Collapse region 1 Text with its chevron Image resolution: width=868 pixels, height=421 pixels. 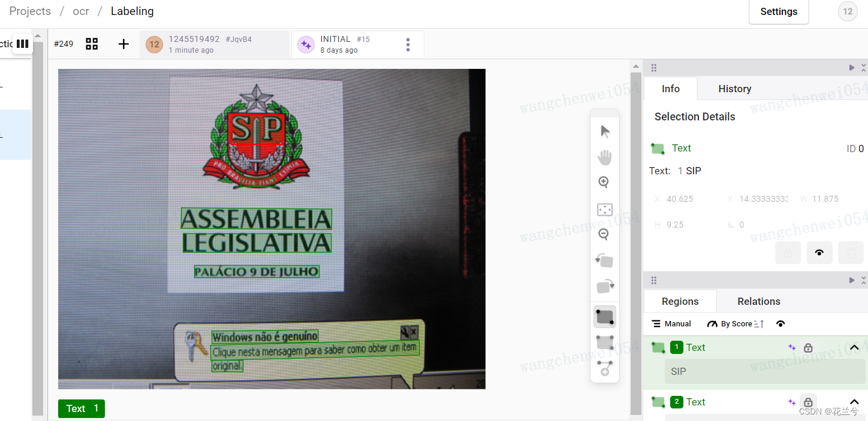pyautogui.click(x=855, y=347)
